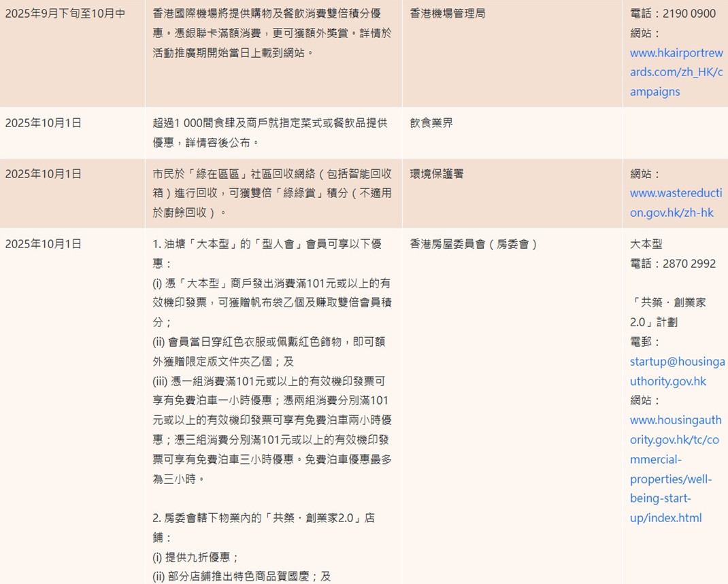Click the airport phone number 2190 0900

click(x=689, y=14)
